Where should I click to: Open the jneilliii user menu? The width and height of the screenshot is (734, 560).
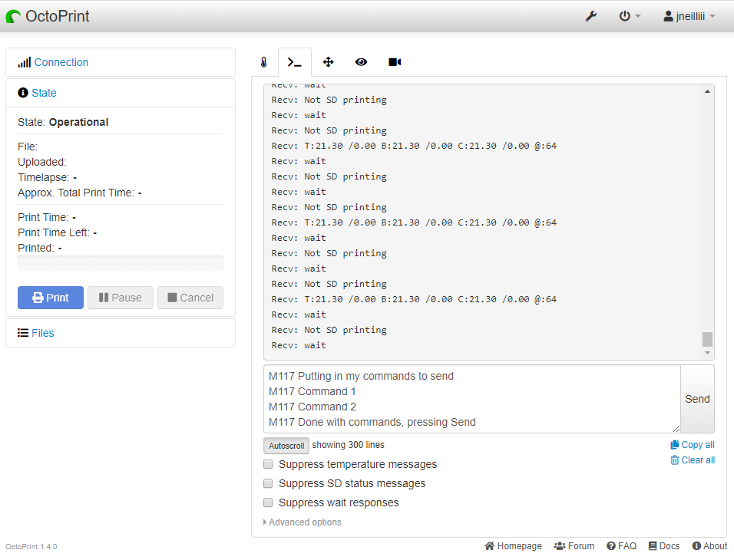click(x=689, y=16)
